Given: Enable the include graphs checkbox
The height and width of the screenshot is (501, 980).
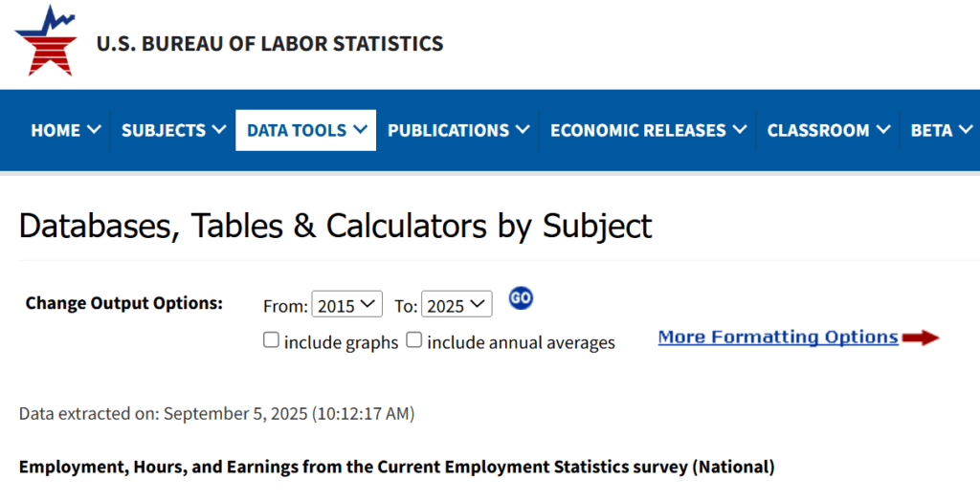Looking at the screenshot, I should pyautogui.click(x=271, y=339).
